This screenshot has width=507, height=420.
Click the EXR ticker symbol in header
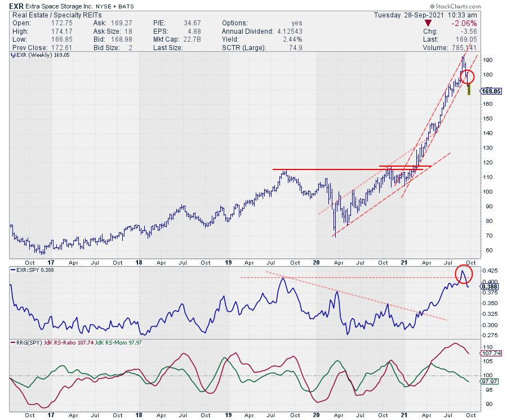click(x=17, y=6)
